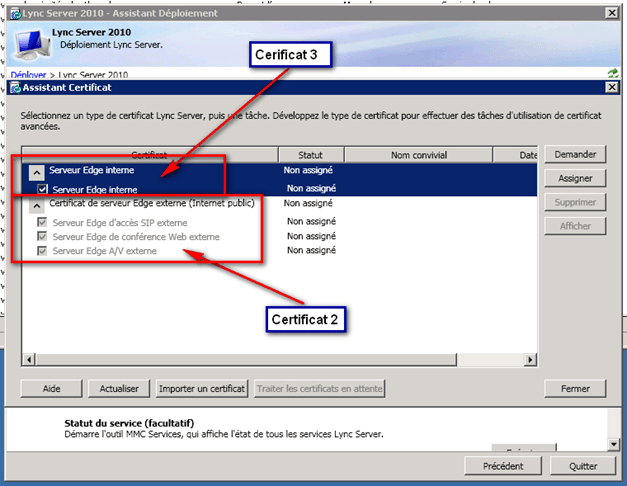627x486 pixels.
Task: Toggle the Serveur Edge interne checkbox
Action: click(x=42, y=188)
